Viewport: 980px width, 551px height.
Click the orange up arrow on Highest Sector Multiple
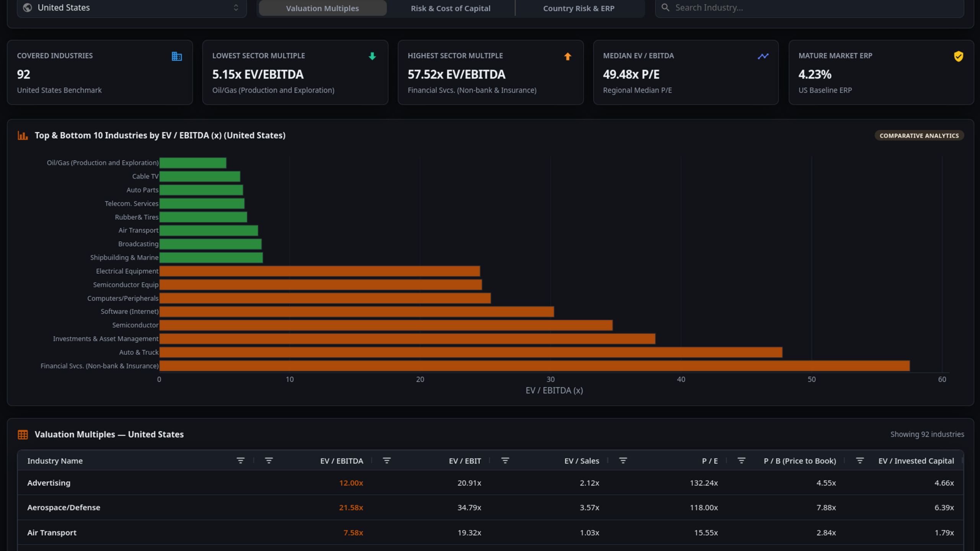click(567, 56)
